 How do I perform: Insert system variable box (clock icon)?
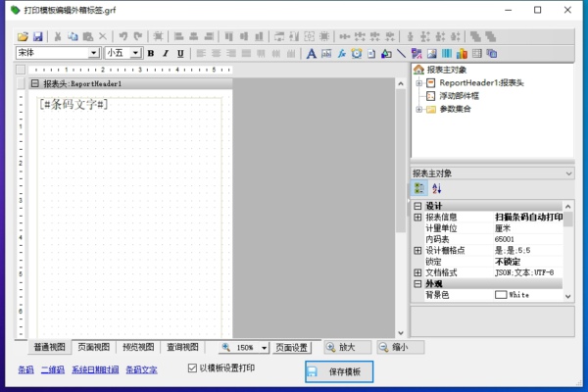coord(357,54)
